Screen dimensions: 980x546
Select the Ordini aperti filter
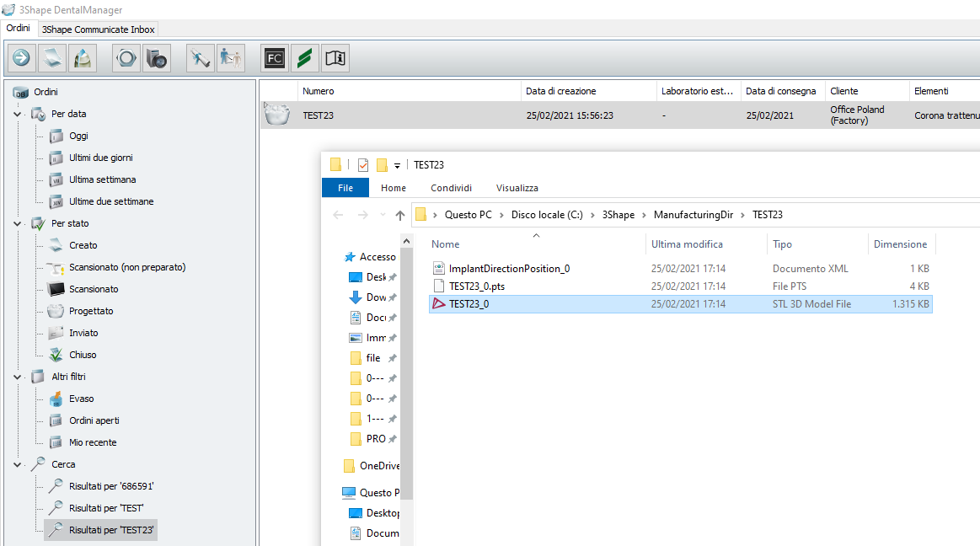pos(94,420)
